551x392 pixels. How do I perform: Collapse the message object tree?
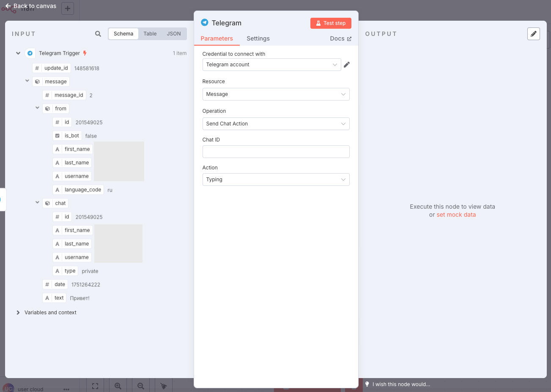click(27, 81)
